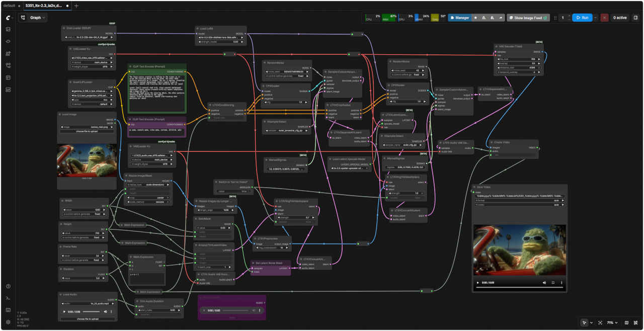Click the Save Video preview frame
Viewport: 644px width, 331px height.
(520, 250)
